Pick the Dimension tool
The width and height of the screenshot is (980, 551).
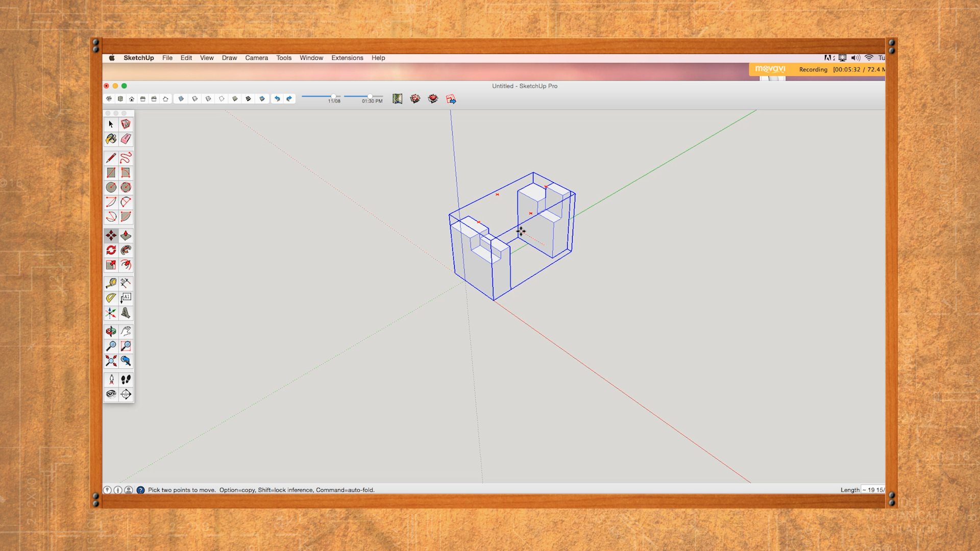coord(126,283)
